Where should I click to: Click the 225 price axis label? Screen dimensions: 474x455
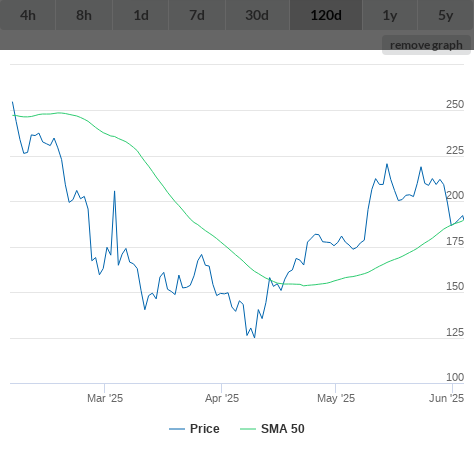click(455, 150)
